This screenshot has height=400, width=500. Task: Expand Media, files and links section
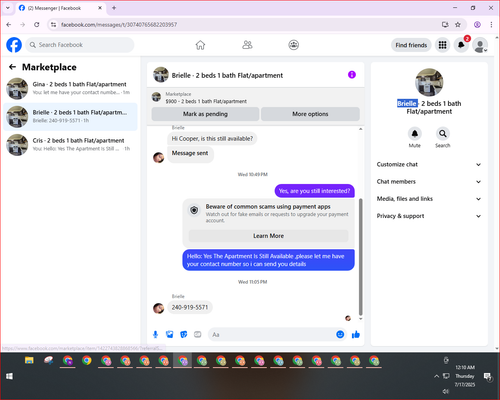[429, 199]
